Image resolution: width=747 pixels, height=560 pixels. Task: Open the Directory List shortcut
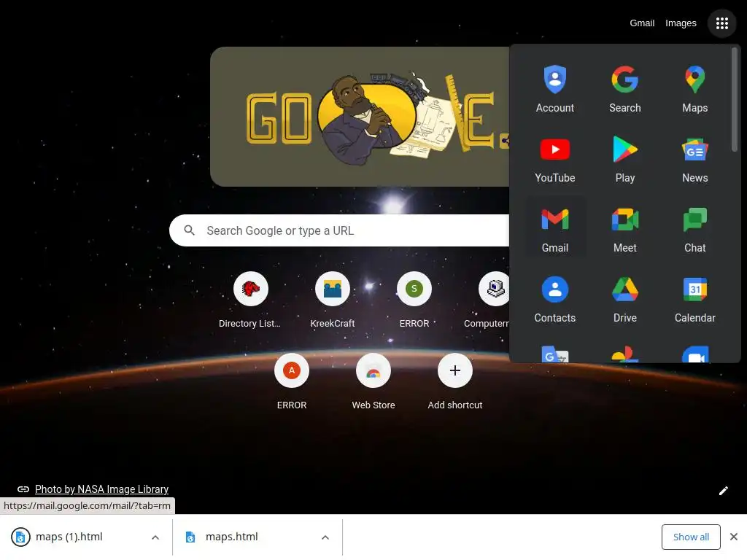[x=250, y=300]
